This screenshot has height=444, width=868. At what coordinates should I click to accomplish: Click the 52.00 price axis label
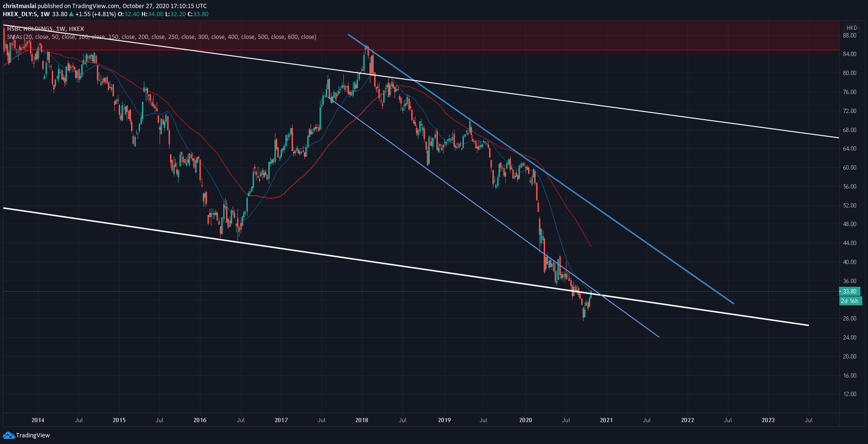849,206
